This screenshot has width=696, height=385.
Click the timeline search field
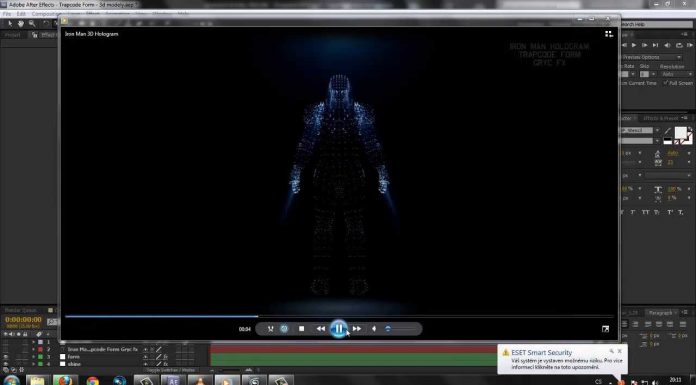tap(53, 321)
